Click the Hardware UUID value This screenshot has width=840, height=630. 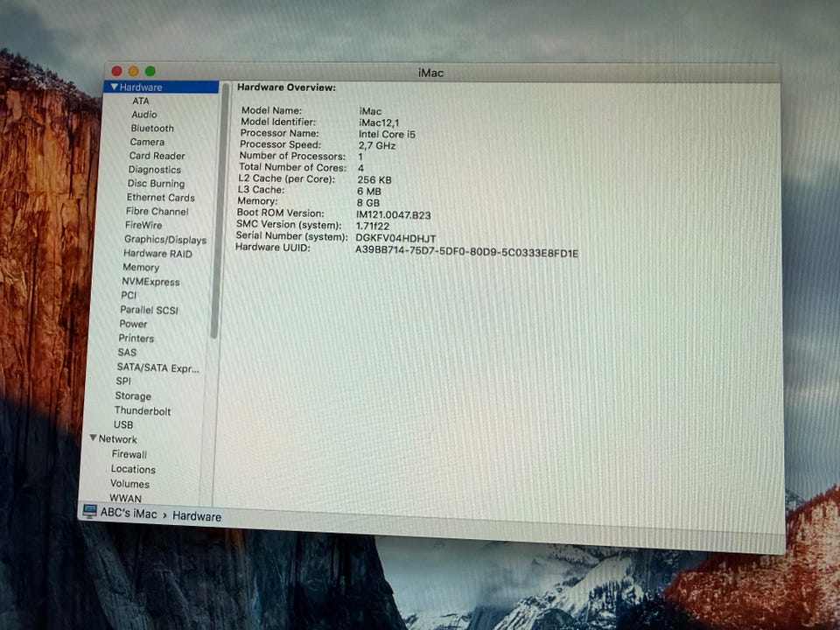tap(466, 252)
